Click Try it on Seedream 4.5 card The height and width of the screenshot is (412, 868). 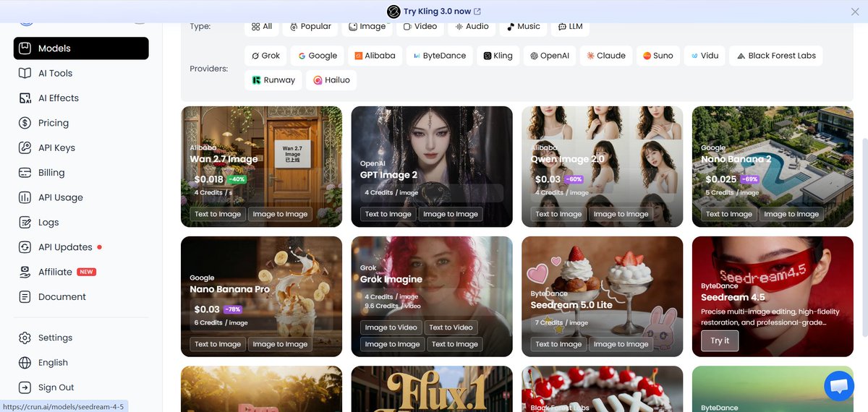click(x=720, y=340)
